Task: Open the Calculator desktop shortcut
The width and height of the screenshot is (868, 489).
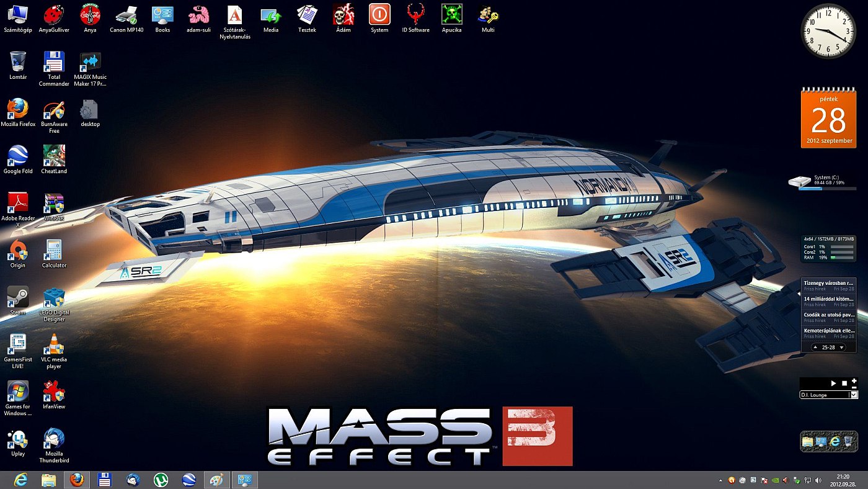Action: click(54, 254)
